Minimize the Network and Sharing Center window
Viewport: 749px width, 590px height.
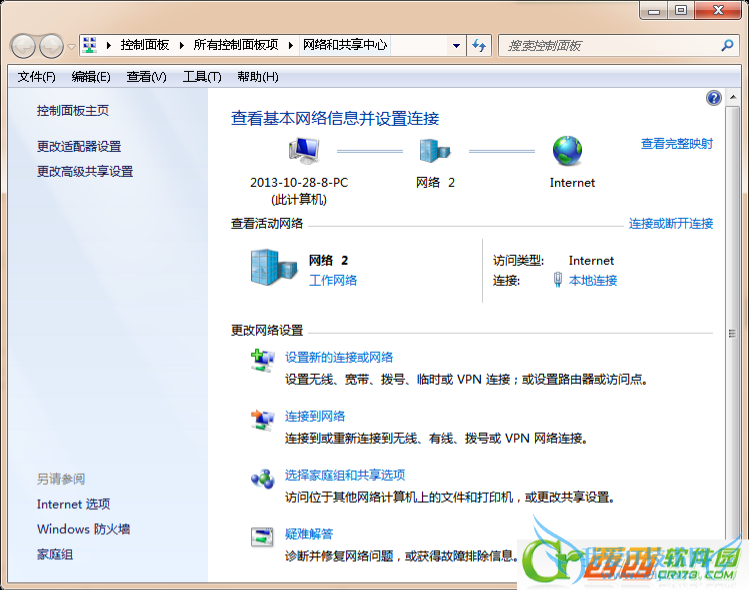pyautogui.click(x=654, y=11)
